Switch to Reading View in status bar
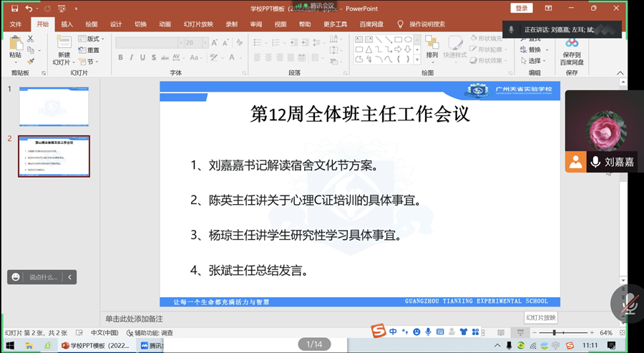644x353 pixels. coord(501,332)
